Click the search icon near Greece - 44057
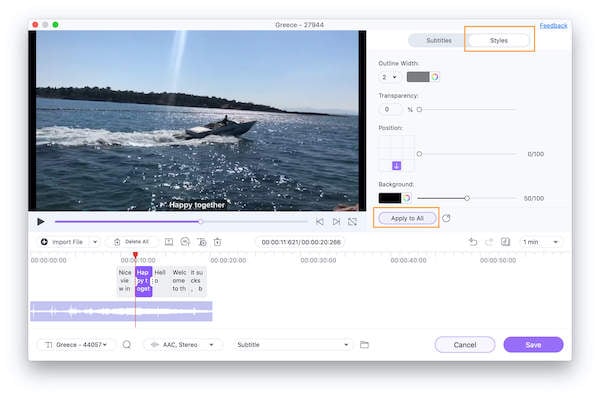This screenshot has width=600, height=398. [x=127, y=344]
